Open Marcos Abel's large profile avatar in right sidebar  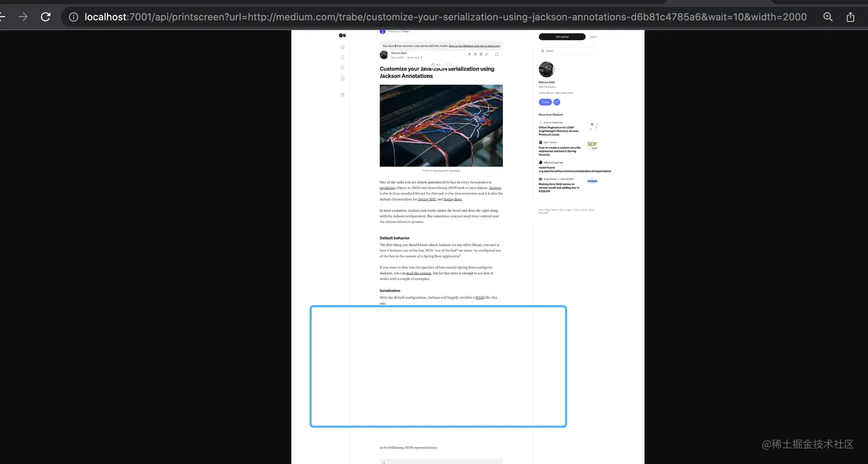[x=547, y=69]
